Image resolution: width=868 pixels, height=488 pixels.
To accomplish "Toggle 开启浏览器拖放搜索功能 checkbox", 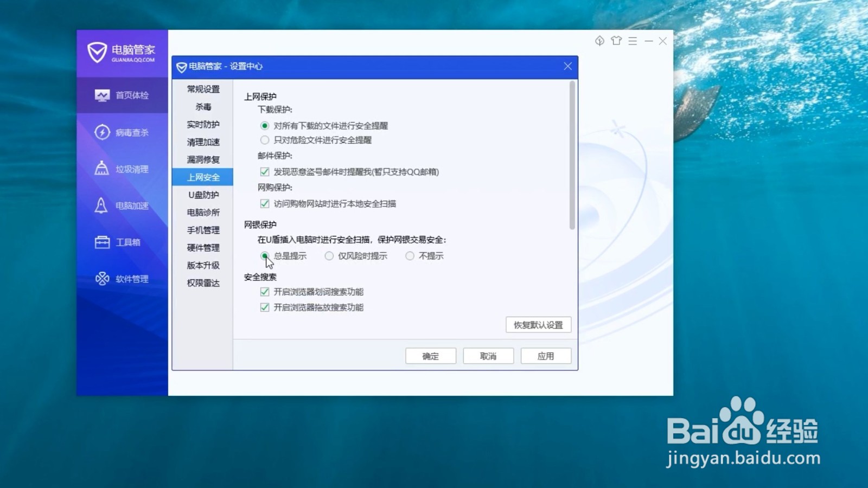I will [265, 307].
